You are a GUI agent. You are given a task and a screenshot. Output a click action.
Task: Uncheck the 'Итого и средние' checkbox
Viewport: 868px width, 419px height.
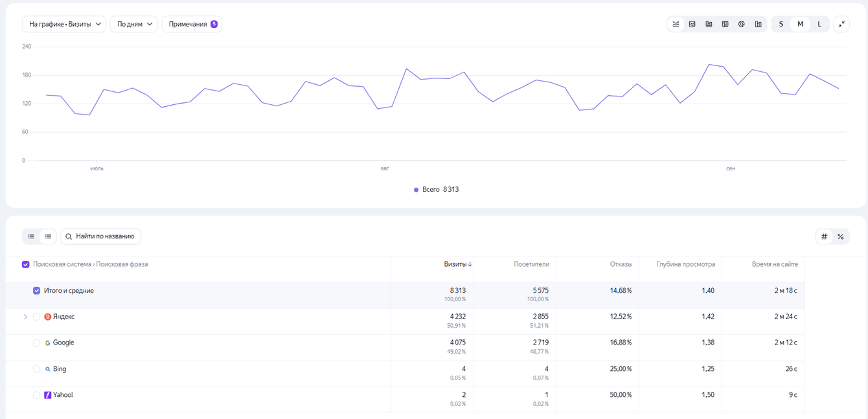pos(37,291)
